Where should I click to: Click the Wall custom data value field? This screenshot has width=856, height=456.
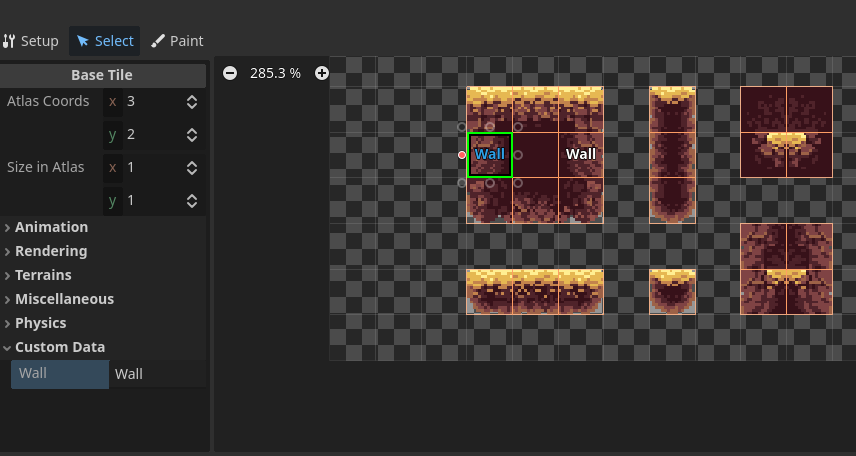[x=157, y=374]
